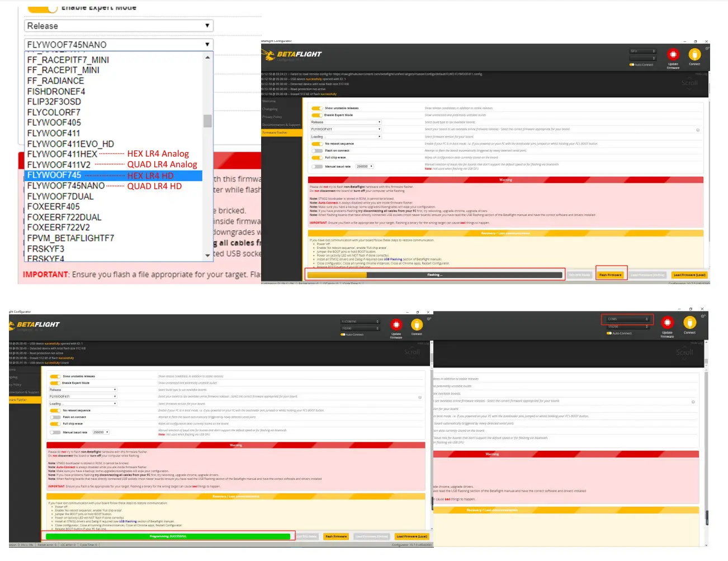Click Load Firmware [Online] in flashing-progress window
The image size is (728, 561).
[x=648, y=275]
